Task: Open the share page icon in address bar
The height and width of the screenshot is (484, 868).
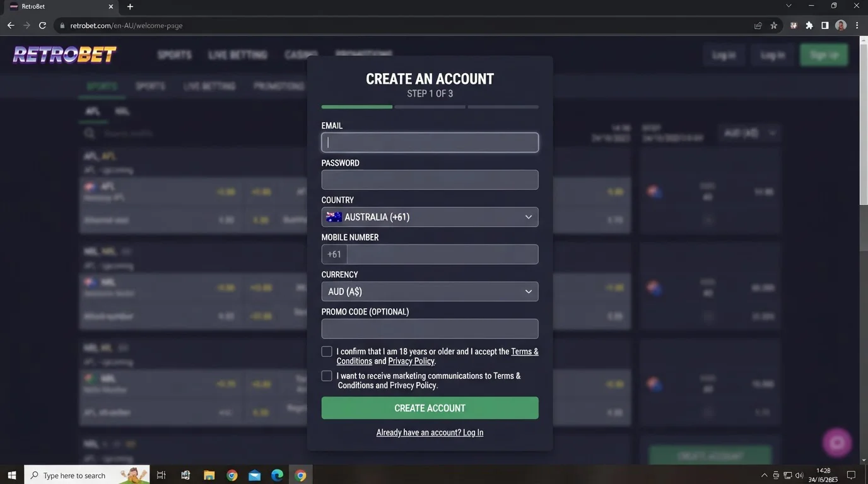Action: [758, 25]
